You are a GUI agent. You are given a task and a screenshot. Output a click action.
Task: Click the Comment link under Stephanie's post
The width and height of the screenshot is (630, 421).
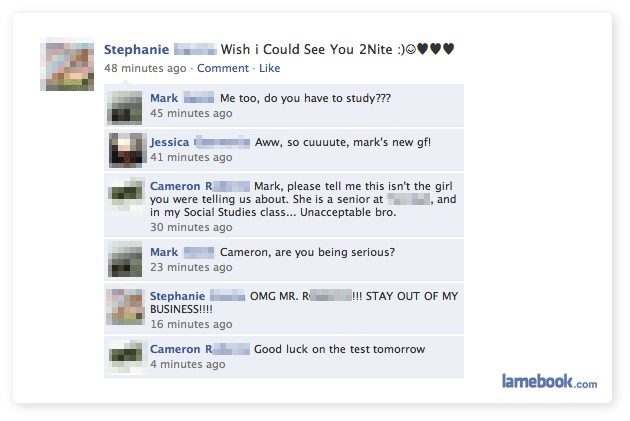[223, 68]
